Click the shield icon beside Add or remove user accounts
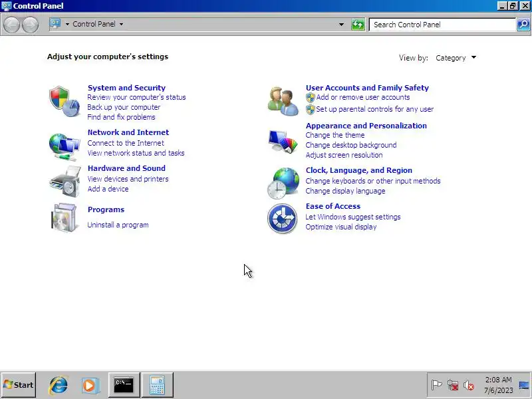 [311, 98]
